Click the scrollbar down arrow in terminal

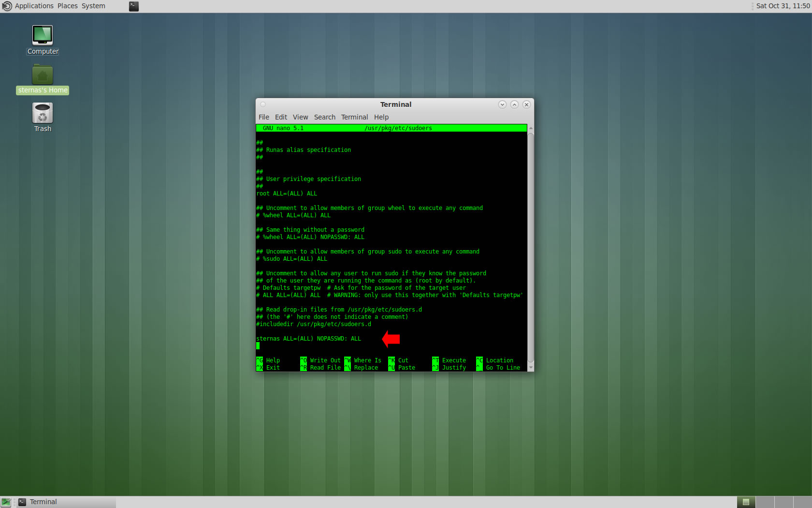pos(531,368)
